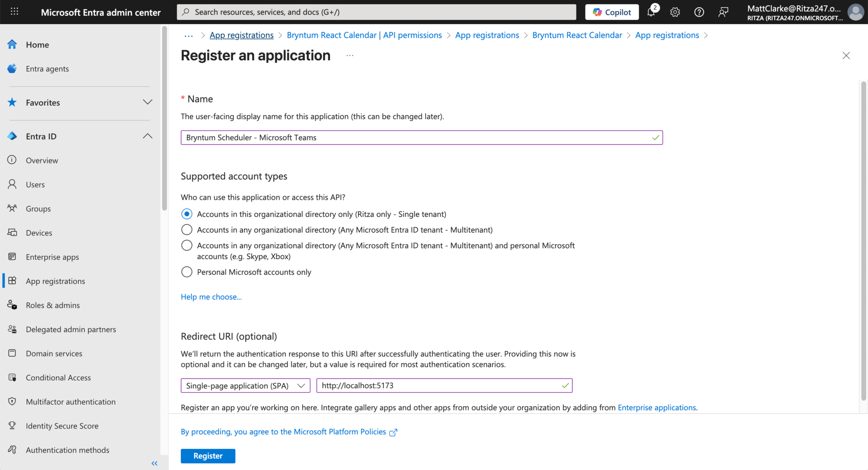Select Multitenant and personal Microsoft accounts option

(187, 246)
